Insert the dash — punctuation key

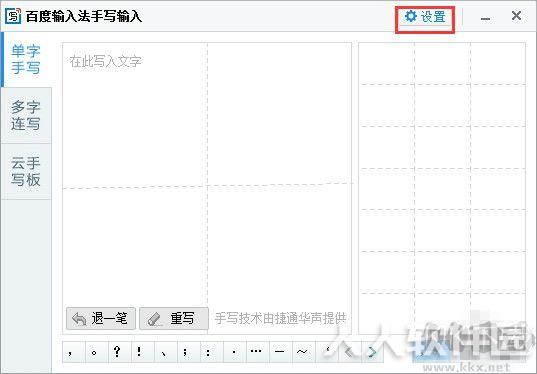pyautogui.click(x=280, y=352)
